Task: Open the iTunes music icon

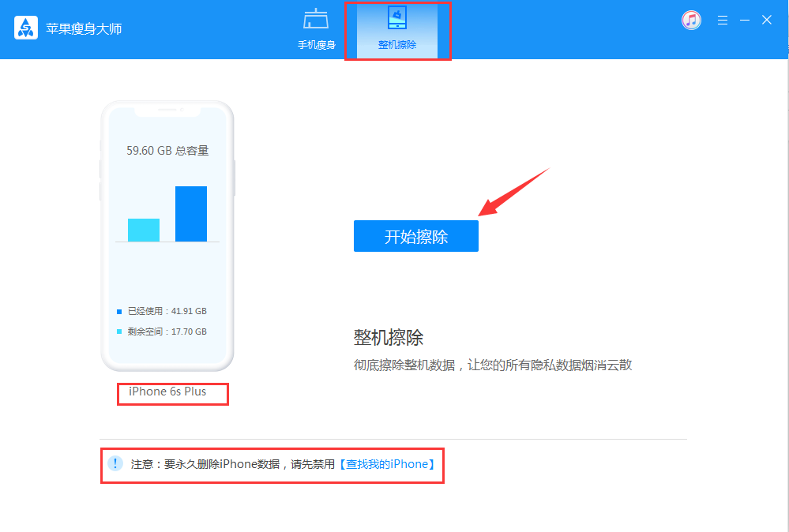Action: [x=691, y=20]
